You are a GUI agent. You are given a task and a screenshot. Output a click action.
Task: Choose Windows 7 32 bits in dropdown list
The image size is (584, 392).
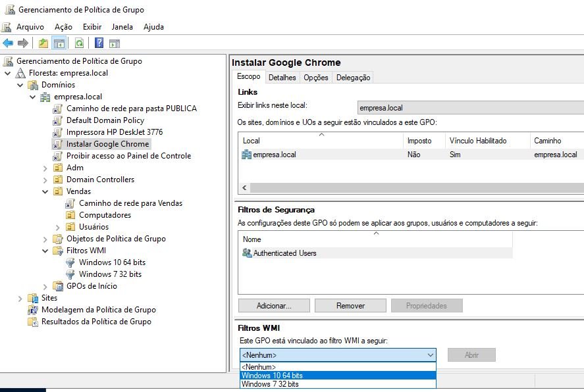point(338,384)
